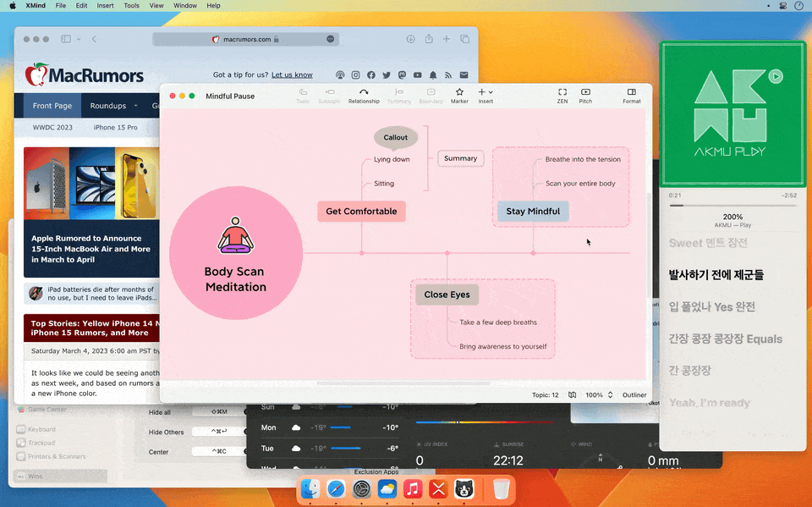812x507 pixels.
Task: Open the Format side panel
Action: coord(631,95)
